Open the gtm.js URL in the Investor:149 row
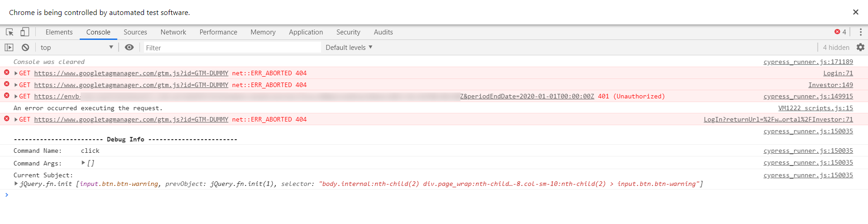The width and height of the screenshot is (868, 224). 131,85
